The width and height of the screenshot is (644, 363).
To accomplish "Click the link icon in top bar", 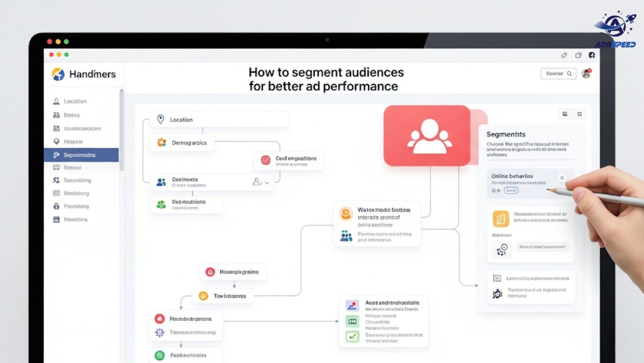I will [x=564, y=55].
